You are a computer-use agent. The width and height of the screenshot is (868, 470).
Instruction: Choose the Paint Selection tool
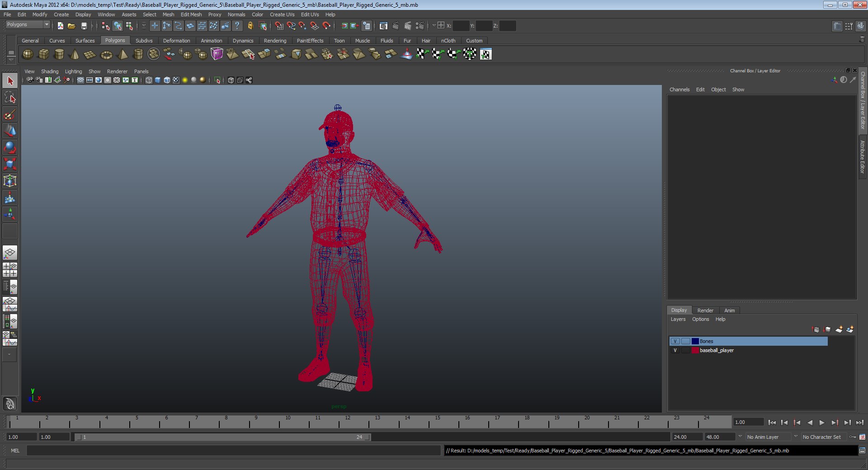pos(10,114)
